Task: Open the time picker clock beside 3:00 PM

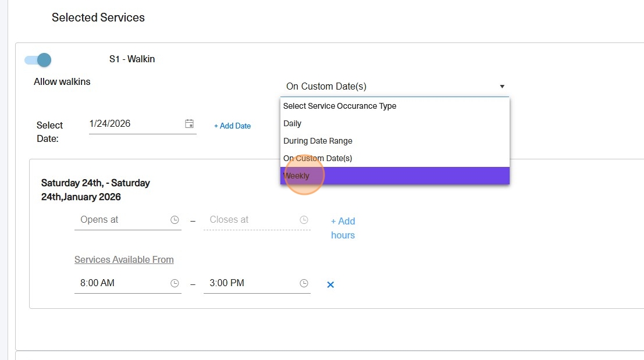Action: [x=304, y=283]
